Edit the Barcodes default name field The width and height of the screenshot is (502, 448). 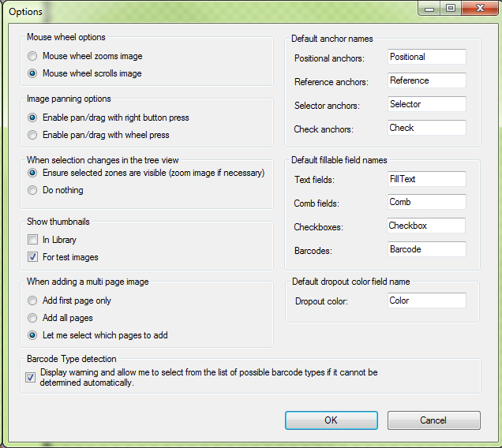(426, 249)
